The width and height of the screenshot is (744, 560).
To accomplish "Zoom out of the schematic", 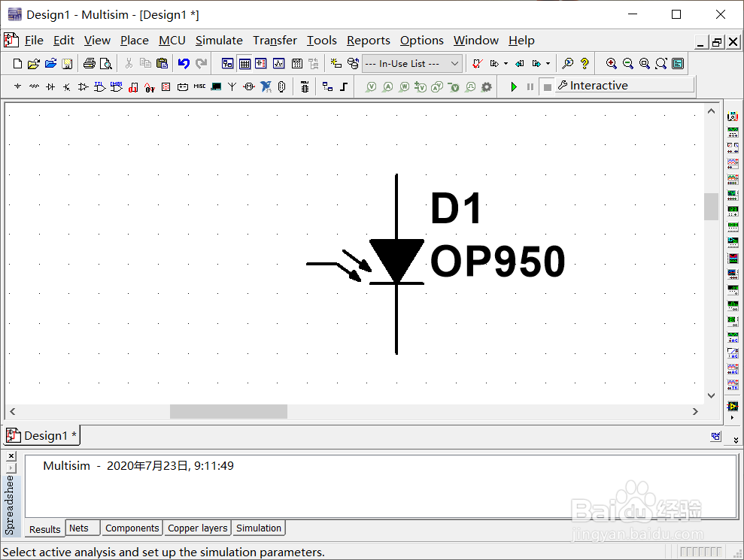I will [x=627, y=64].
